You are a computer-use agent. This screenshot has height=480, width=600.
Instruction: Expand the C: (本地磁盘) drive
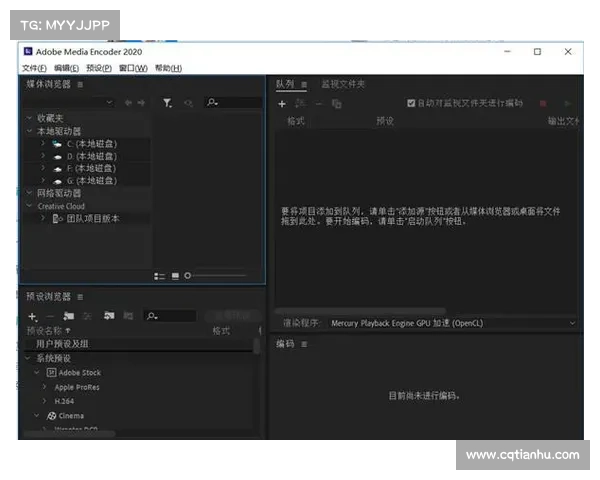point(43,144)
